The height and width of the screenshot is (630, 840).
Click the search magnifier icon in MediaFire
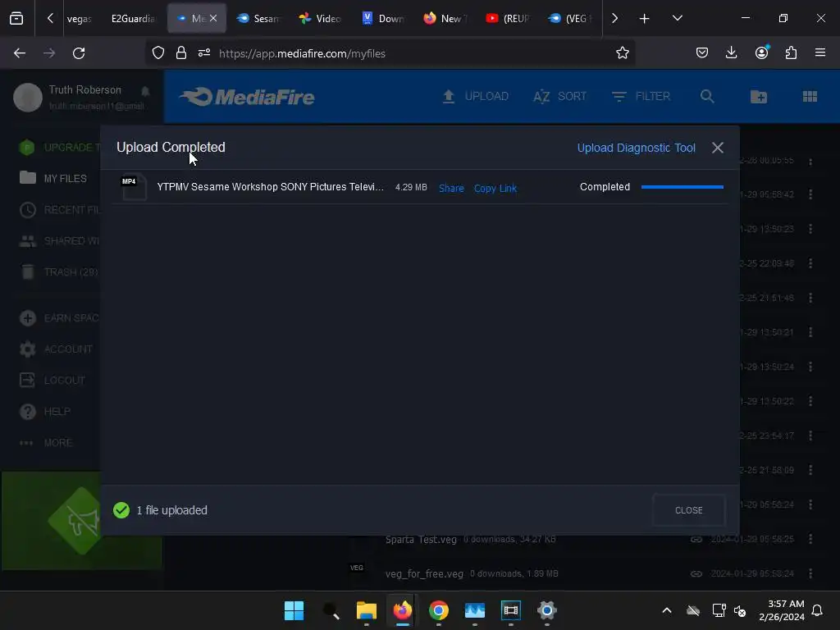point(707,97)
